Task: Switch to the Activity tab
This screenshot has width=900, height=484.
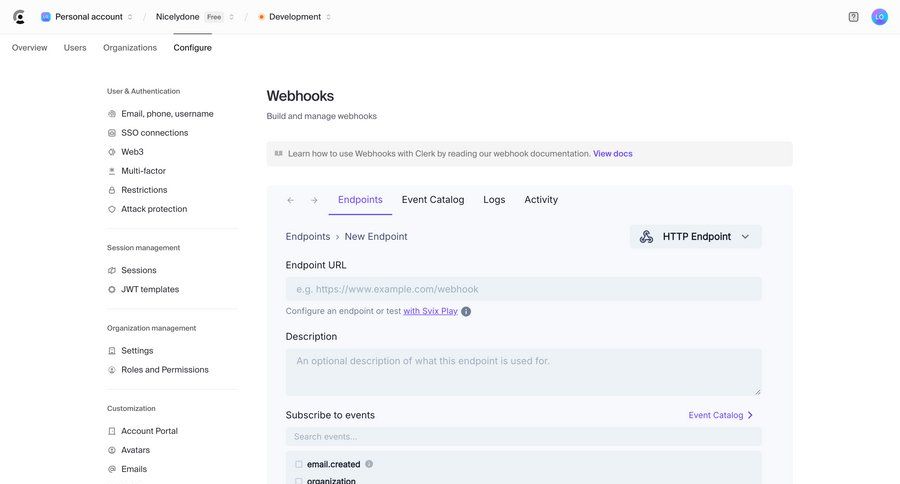Action: coord(541,200)
